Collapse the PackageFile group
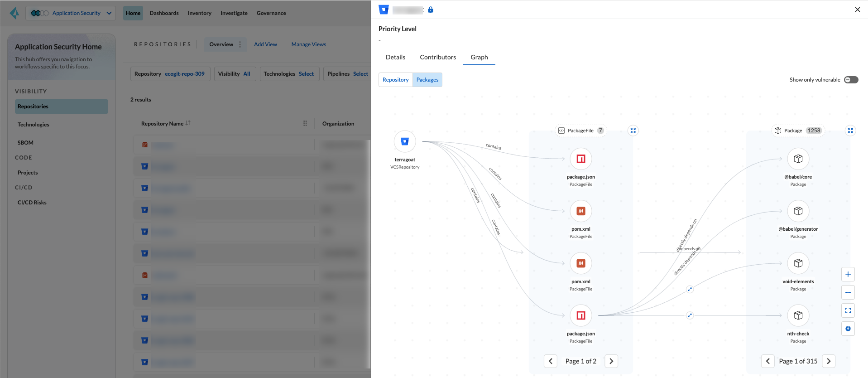Viewport: 868px width, 378px height. click(633, 131)
